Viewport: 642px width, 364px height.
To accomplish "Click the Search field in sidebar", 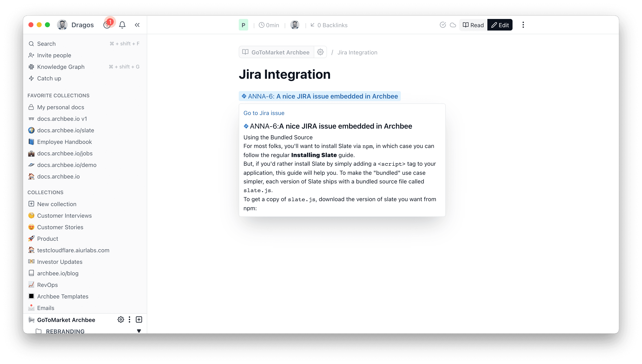I will [x=46, y=44].
